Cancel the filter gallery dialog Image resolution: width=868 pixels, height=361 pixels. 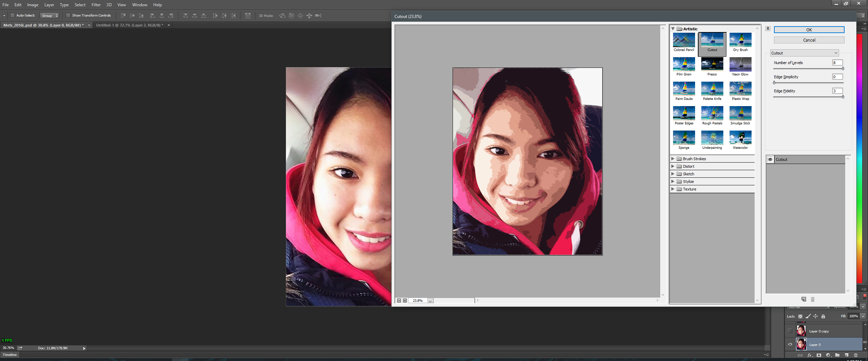point(809,40)
